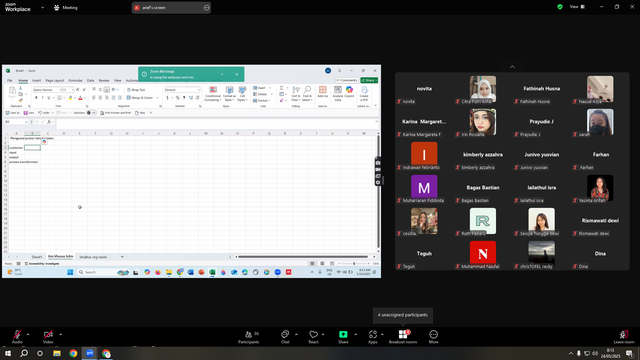Open the File menu in Excel
This screenshot has height=360, width=640.
click(x=10, y=80)
